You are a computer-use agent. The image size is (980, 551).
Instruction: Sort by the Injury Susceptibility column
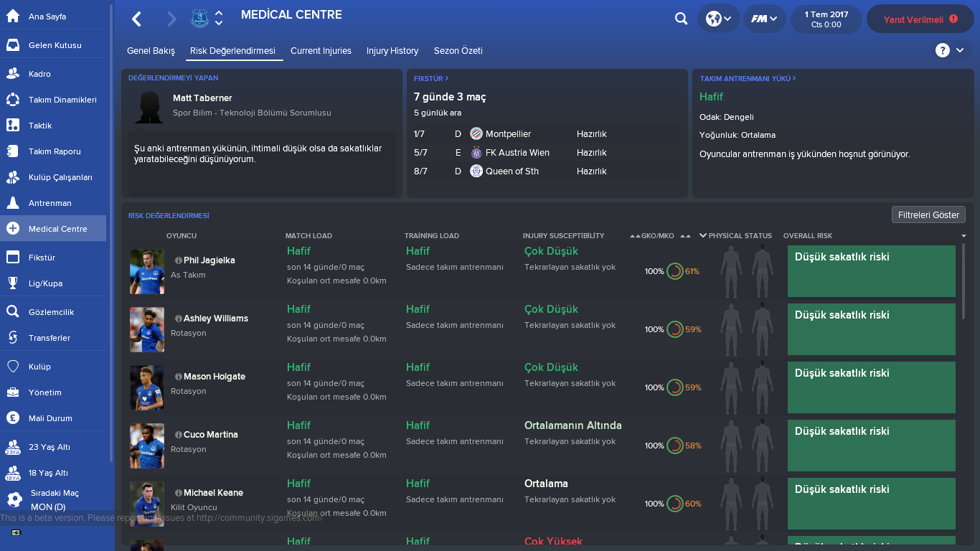563,235
